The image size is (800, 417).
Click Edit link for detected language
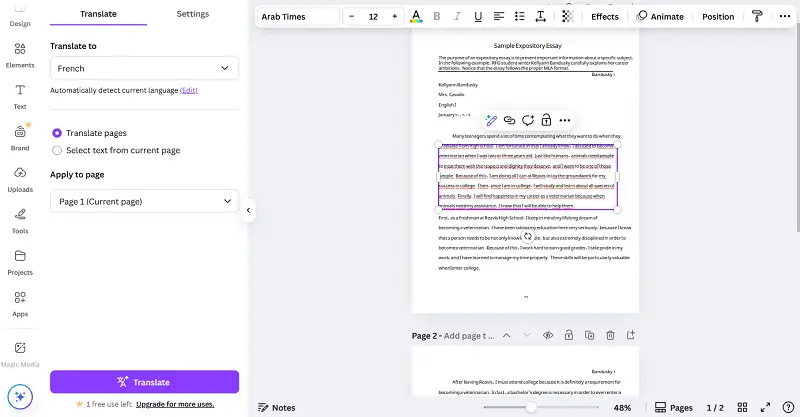click(189, 90)
